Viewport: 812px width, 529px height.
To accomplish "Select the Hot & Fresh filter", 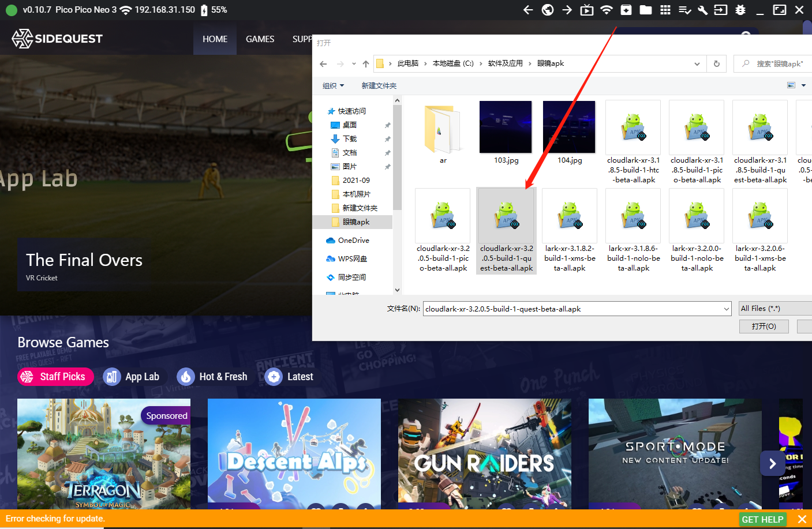I will [212, 377].
